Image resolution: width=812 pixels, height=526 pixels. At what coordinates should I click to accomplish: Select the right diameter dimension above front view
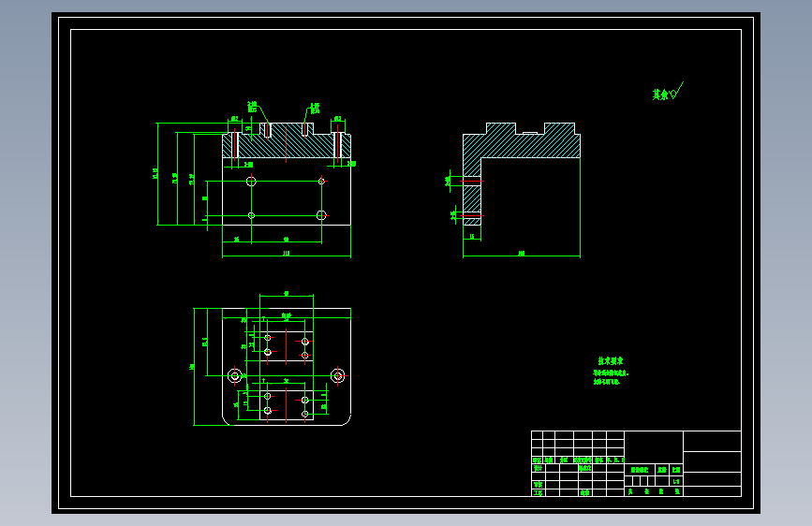(x=338, y=119)
